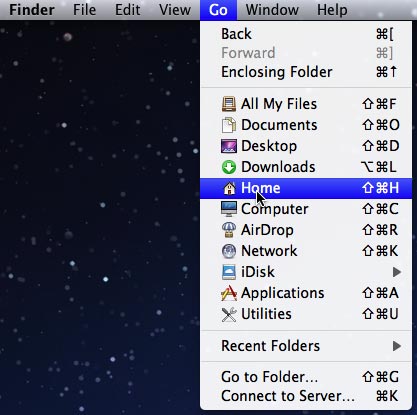Click the Computer label text
This screenshot has width=417, height=415.
275,209
